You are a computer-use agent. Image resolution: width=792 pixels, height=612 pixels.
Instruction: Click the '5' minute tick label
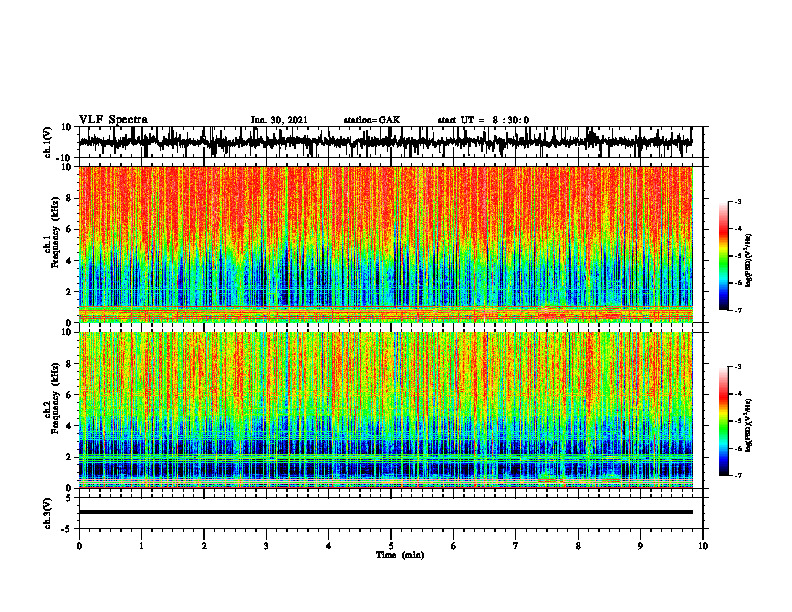(x=391, y=546)
